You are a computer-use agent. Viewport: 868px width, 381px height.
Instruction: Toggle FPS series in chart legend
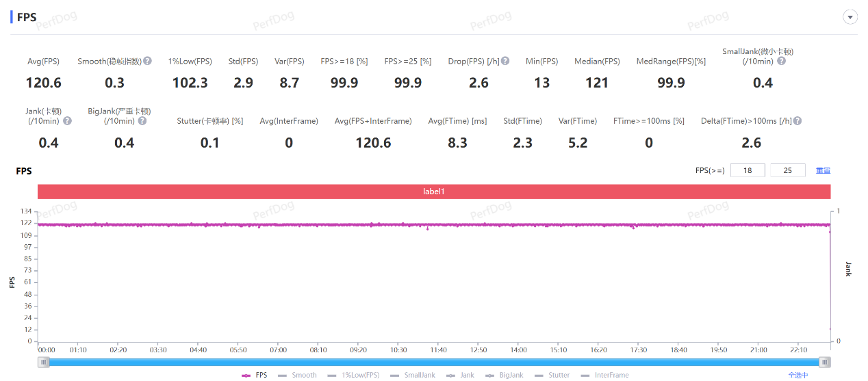tap(255, 375)
